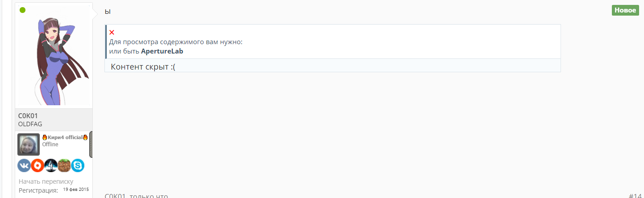Open the Skype contact icon
The width and height of the screenshot is (644, 198).
(x=78, y=165)
